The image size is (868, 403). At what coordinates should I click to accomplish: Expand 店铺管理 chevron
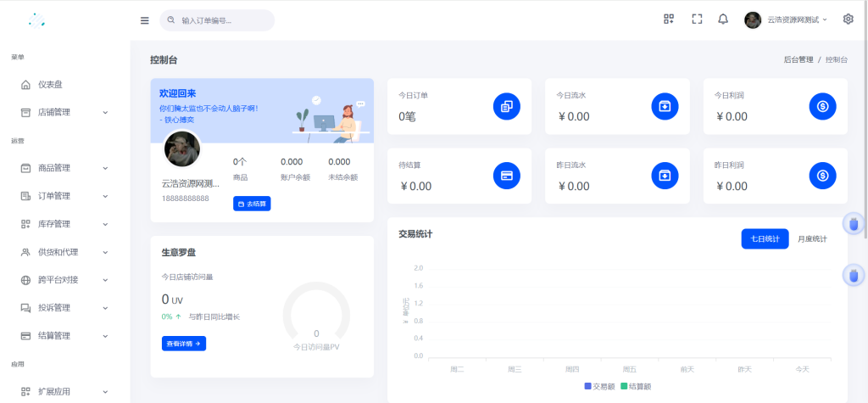(105, 113)
